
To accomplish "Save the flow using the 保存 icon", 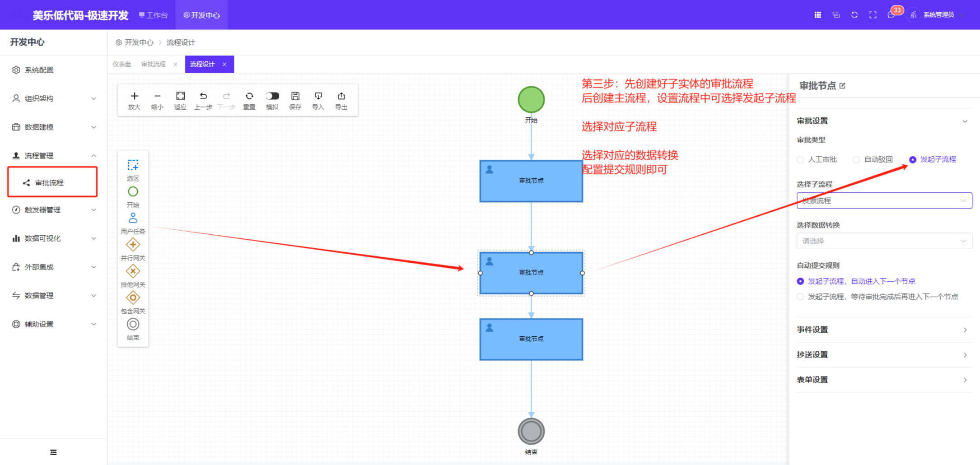I will pyautogui.click(x=295, y=96).
